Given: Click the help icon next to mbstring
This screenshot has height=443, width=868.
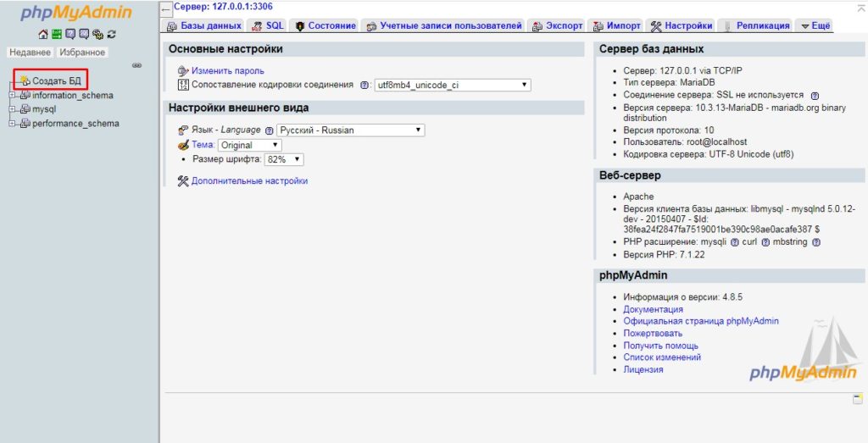Looking at the screenshot, I should pyautogui.click(x=816, y=242).
